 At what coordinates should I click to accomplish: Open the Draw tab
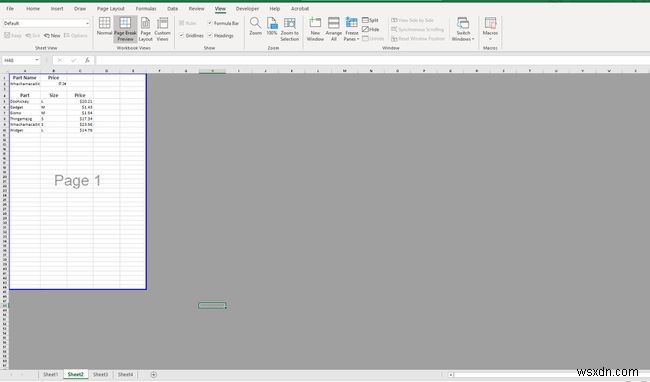pos(80,8)
